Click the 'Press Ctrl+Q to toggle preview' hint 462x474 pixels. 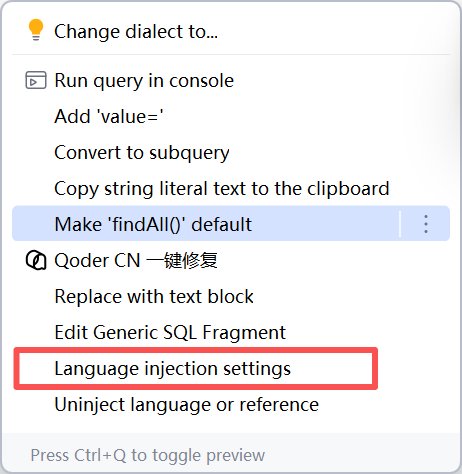pos(148,455)
